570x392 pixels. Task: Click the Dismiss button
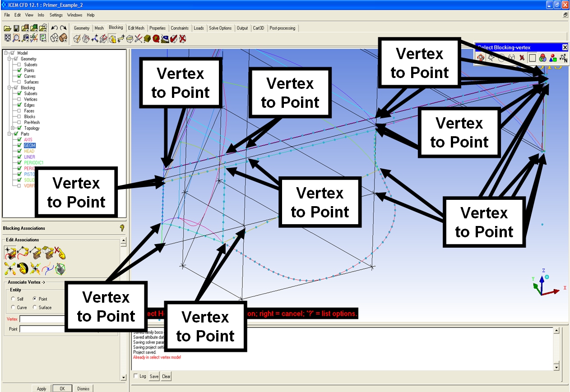(x=83, y=388)
